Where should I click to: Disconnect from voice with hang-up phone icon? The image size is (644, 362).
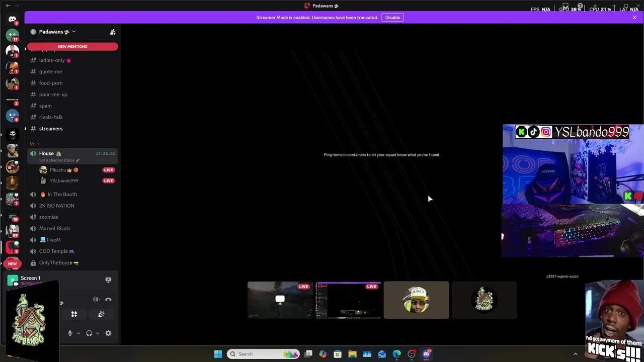point(108,299)
